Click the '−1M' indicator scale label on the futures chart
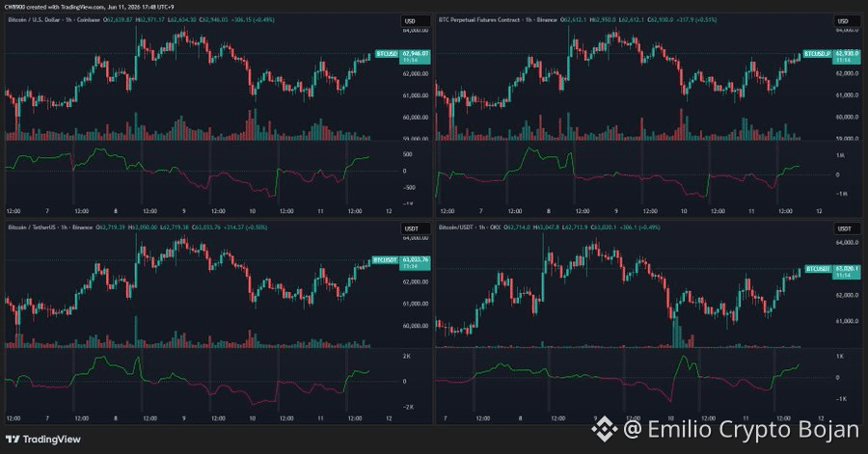Viewport: 868px width, 454px height. coord(840,194)
